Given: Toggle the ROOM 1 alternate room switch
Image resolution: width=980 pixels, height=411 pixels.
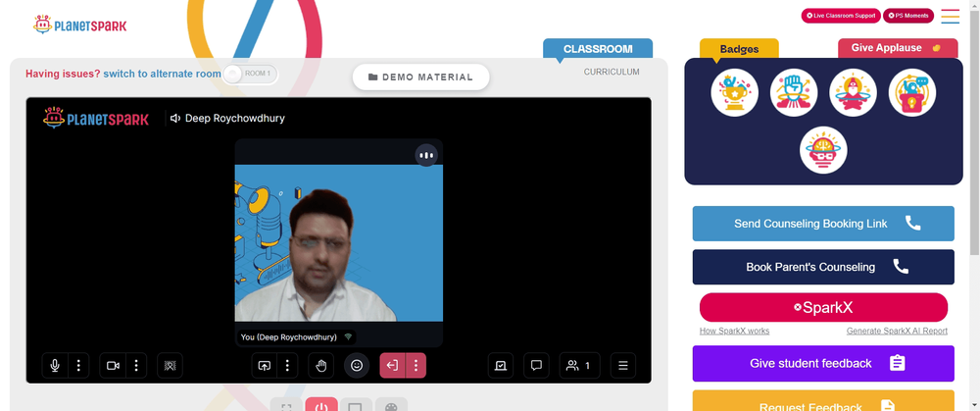Looking at the screenshot, I should click(250, 74).
